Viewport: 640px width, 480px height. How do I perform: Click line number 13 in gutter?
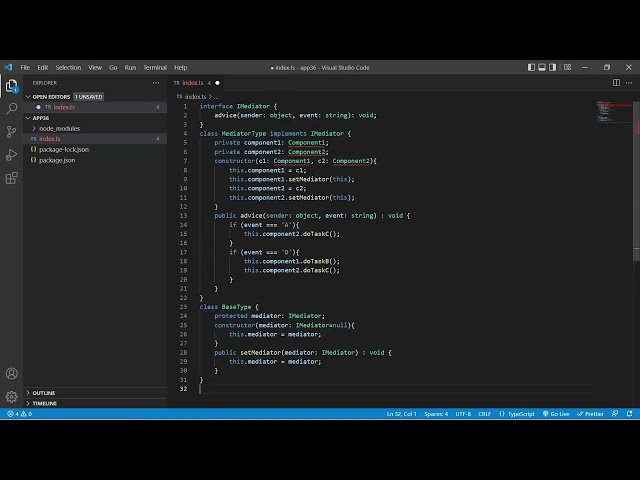183,216
